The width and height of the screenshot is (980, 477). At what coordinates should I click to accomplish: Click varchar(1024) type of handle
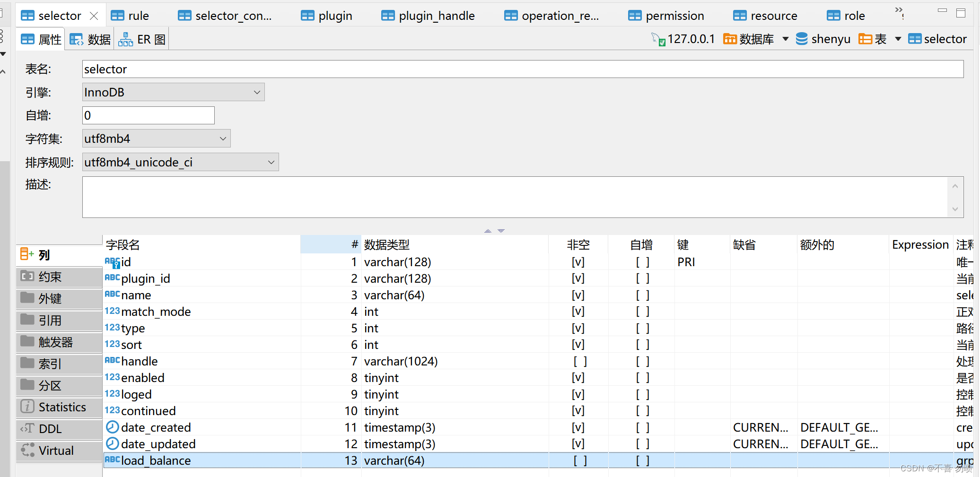(x=401, y=361)
